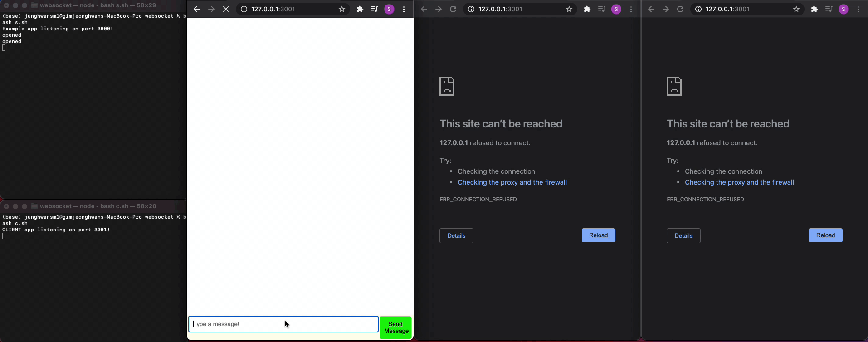Image resolution: width=868 pixels, height=342 pixels.
Task: Click forward arrow in middle browser window
Action: coord(439,9)
